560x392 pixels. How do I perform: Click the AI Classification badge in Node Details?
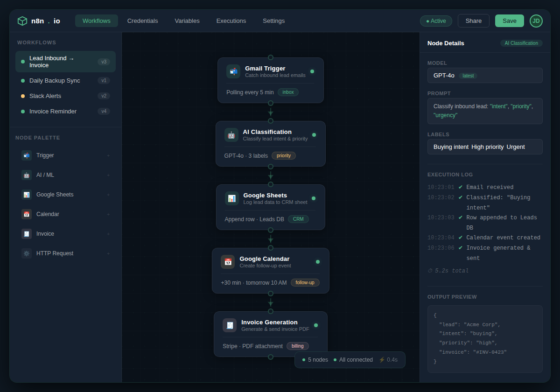(521, 43)
